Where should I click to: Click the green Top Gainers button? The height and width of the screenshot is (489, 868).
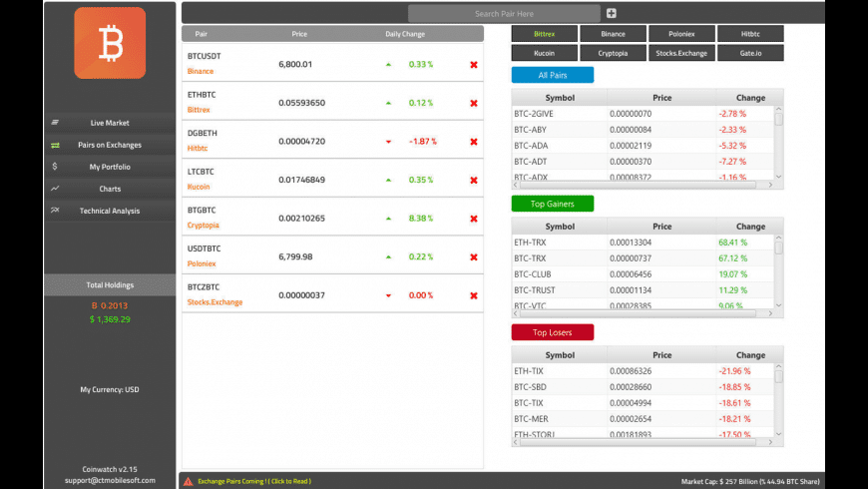point(553,204)
